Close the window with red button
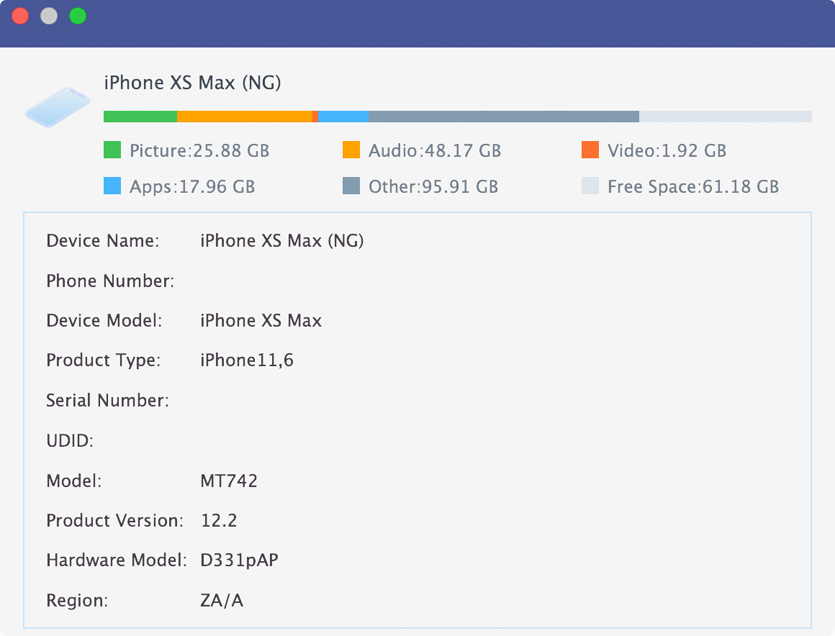Screen dimensions: 835x636 click(20, 16)
